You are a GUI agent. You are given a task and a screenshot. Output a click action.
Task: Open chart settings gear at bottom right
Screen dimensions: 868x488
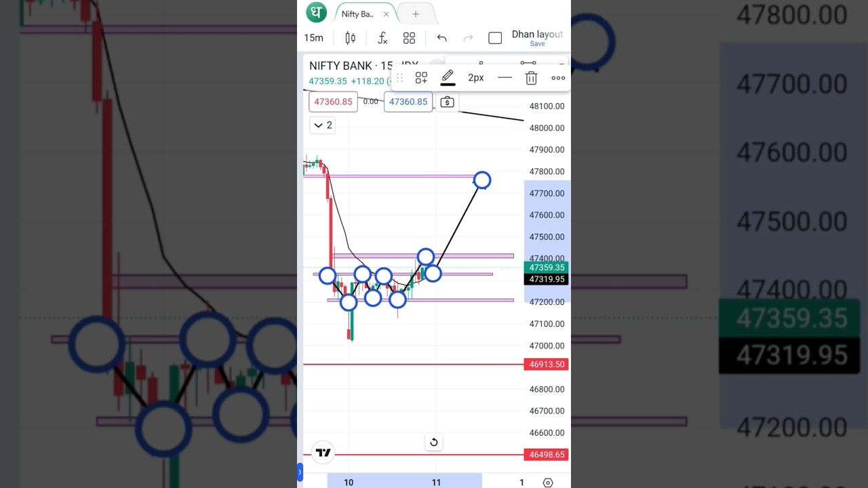point(548,483)
